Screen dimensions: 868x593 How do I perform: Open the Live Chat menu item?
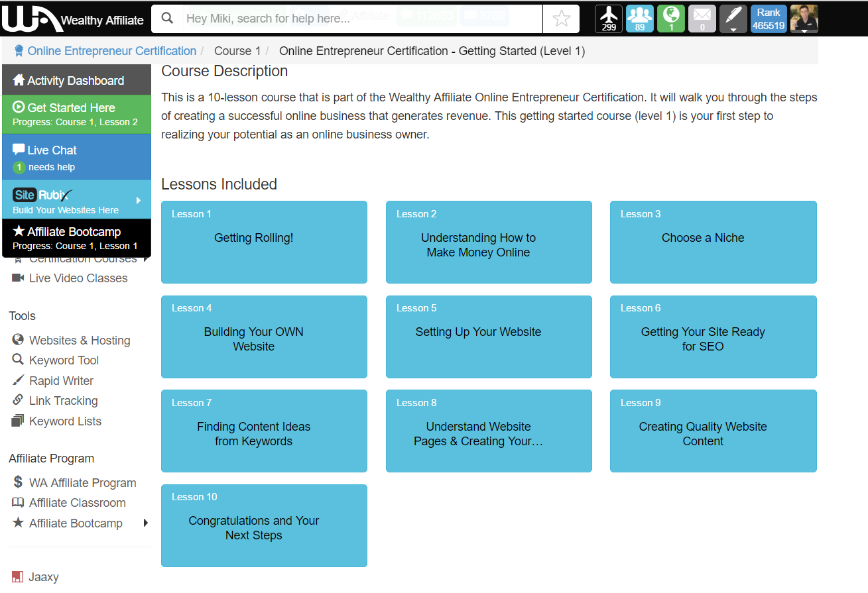pyautogui.click(x=76, y=157)
